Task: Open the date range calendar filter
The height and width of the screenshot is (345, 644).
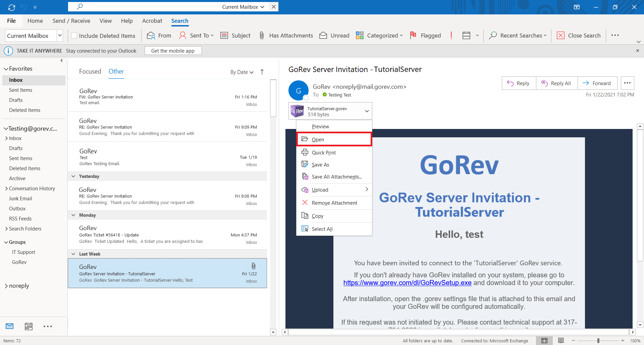Action: (x=466, y=36)
